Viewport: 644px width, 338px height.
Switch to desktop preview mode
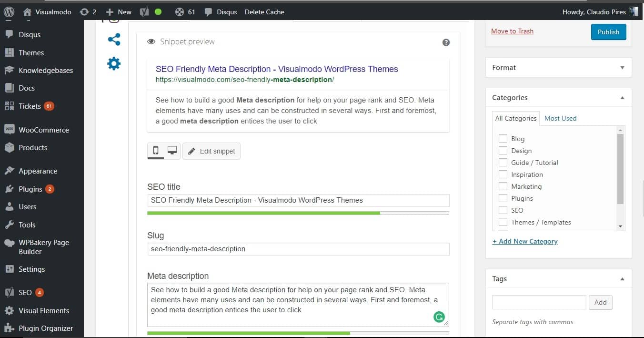pos(172,151)
